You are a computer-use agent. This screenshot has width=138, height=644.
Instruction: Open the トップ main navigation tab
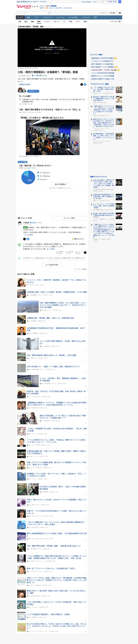pos(20,17)
